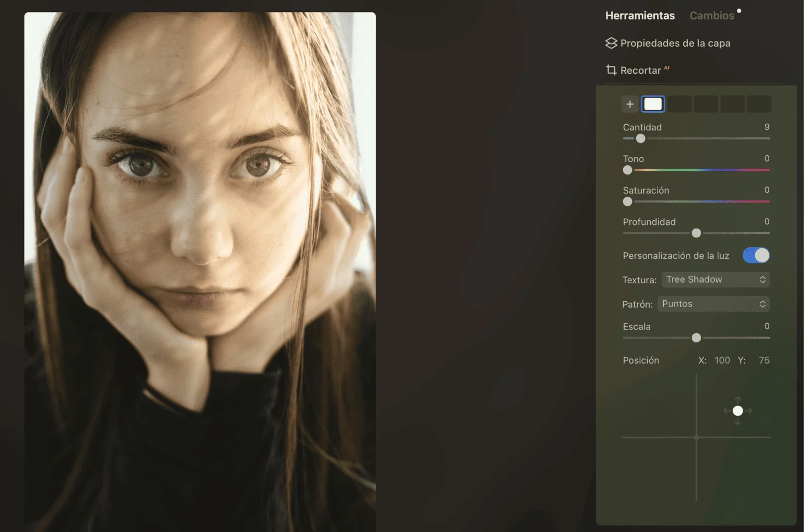Click the Profundidad slider handle
Image resolution: width=804 pixels, height=532 pixels.
click(696, 233)
